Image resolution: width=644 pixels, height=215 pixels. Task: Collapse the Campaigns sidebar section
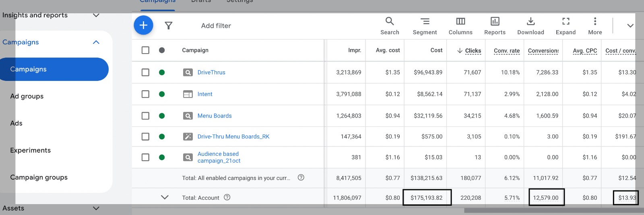[96, 42]
